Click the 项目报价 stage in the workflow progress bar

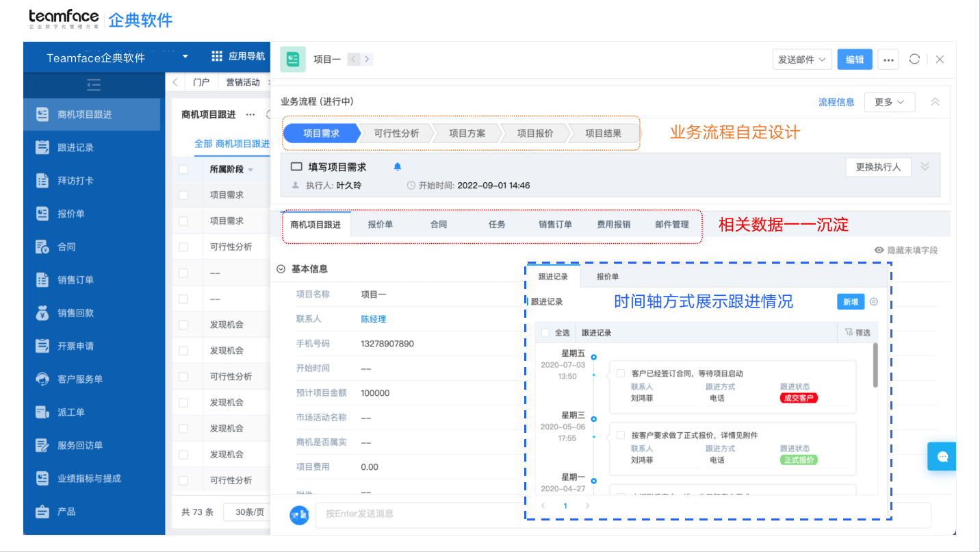pyautogui.click(x=535, y=133)
